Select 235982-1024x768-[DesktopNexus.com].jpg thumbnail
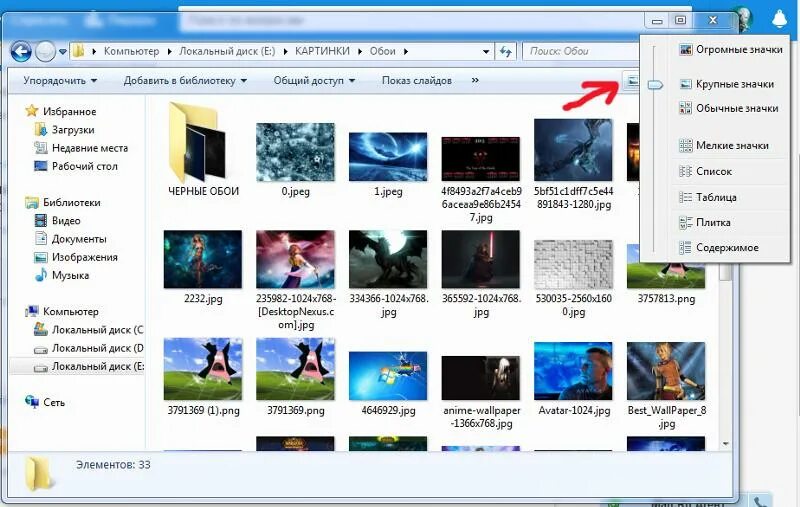Image resolution: width=800 pixels, height=507 pixels. click(295, 259)
